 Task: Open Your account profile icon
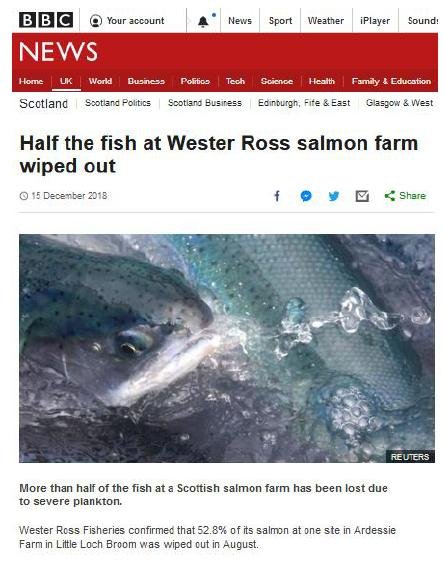click(x=96, y=21)
